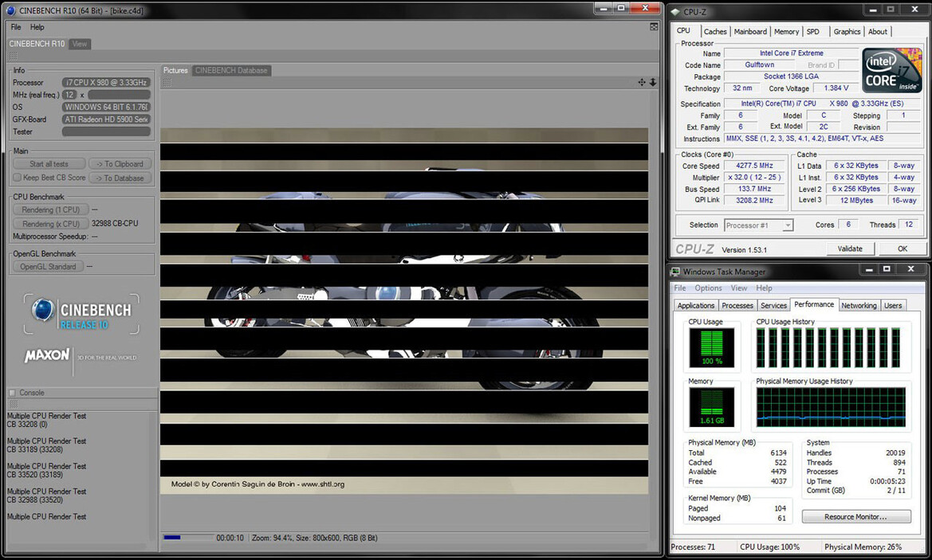Click the render progress bar in status bar

[187, 538]
